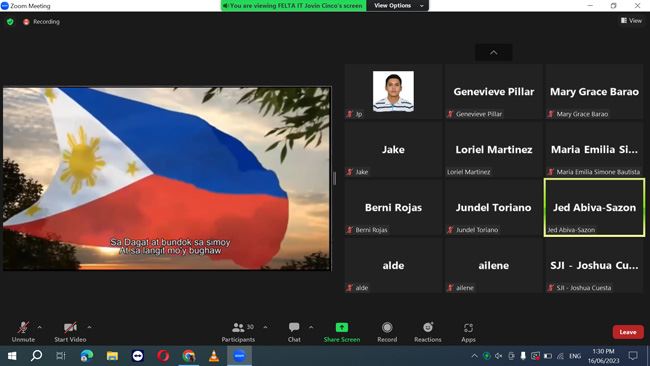Expand the arrow next to Chat

(311, 327)
